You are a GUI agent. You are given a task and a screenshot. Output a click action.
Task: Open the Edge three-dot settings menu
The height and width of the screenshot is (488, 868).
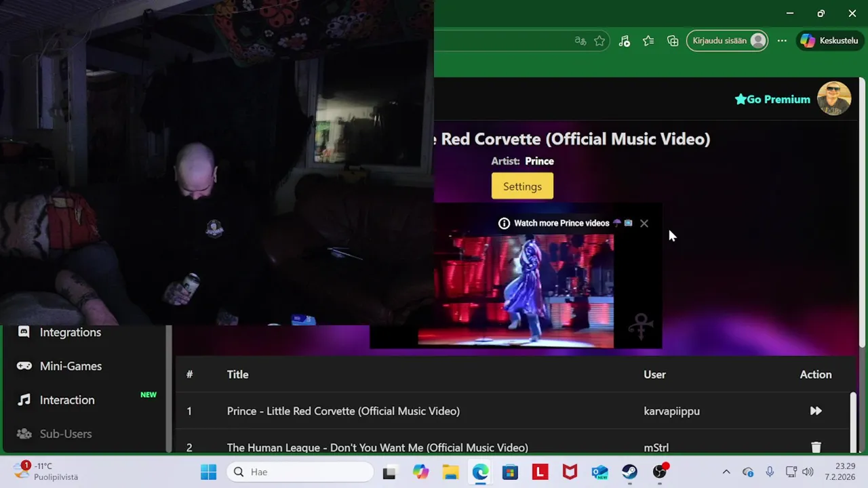(x=782, y=41)
